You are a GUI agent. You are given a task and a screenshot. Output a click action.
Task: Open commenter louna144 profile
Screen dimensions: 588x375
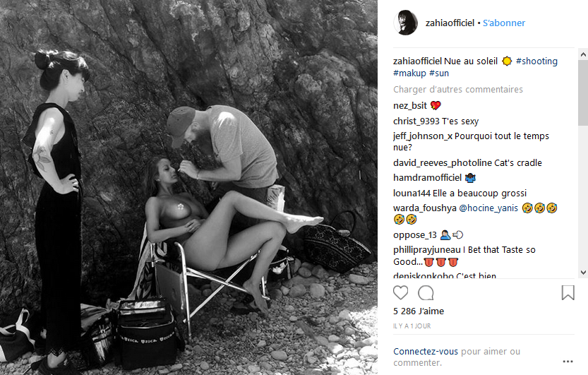(x=412, y=193)
